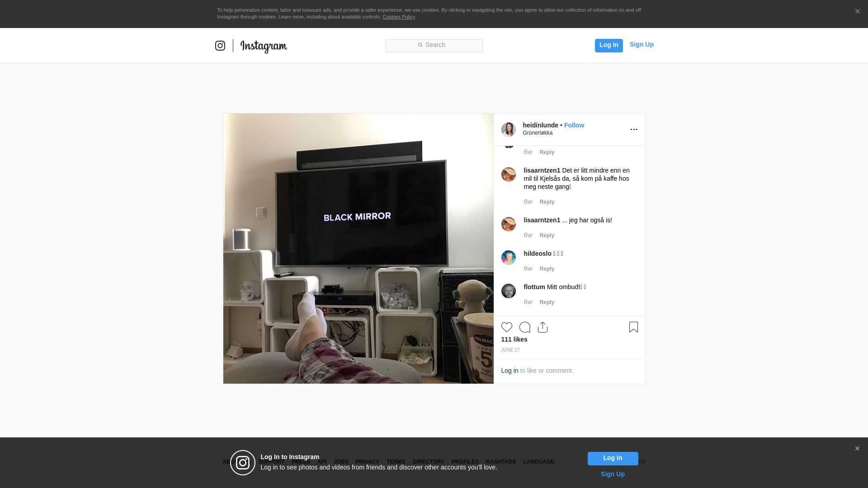The image size is (868, 488).
Task: Click the bottom banner Log In button
Action: (613, 459)
